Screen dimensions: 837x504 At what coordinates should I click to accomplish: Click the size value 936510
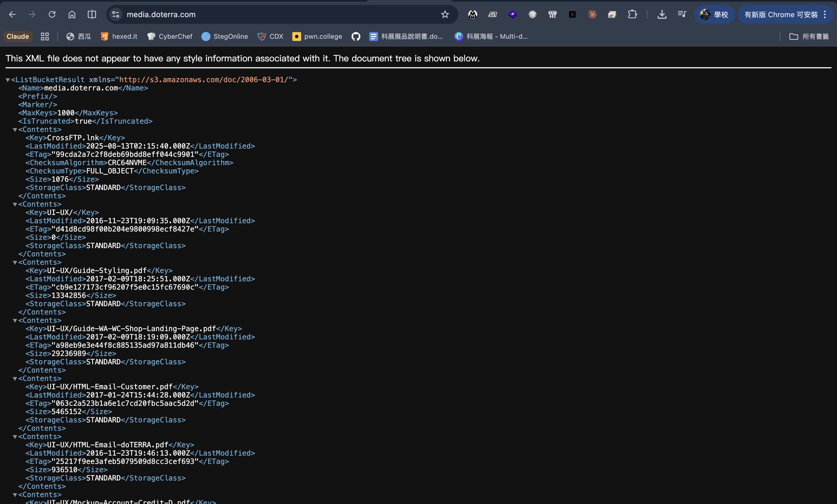point(64,470)
